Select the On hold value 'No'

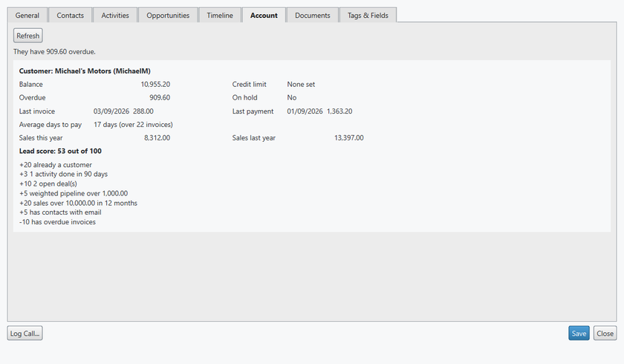pyautogui.click(x=292, y=97)
